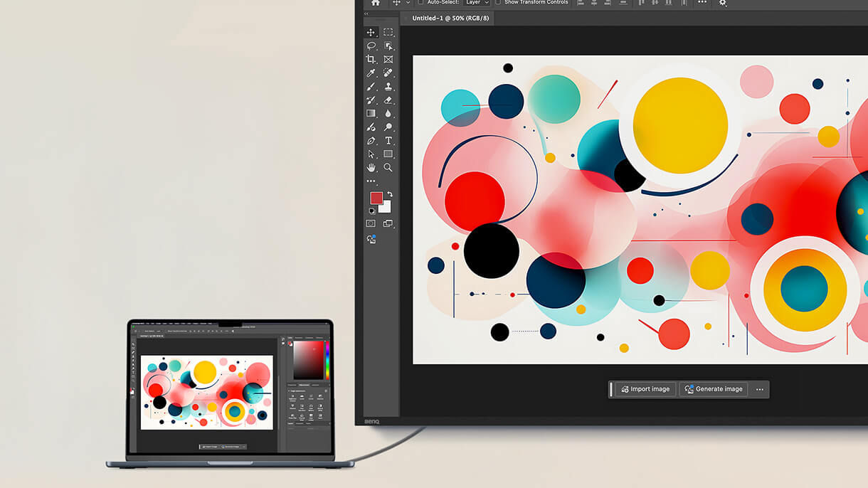Activate the Horizontal Type tool
The width and height of the screenshot is (868, 488).
(388, 140)
